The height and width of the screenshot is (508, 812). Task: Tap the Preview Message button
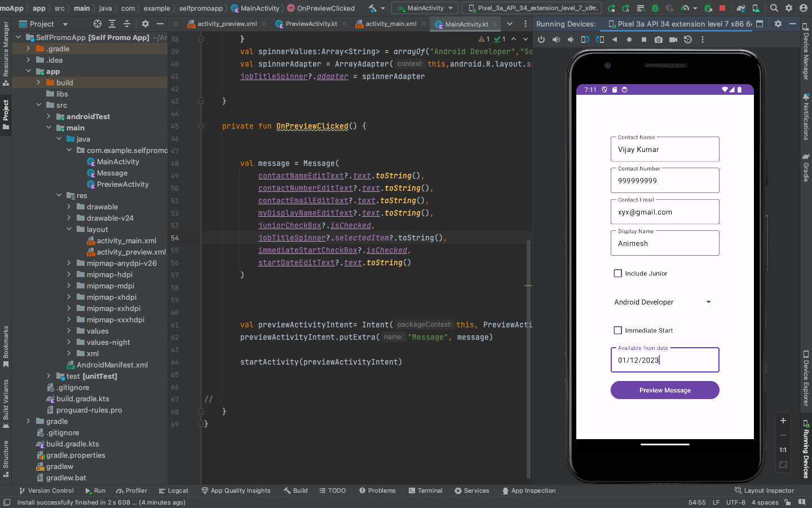coord(665,390)
